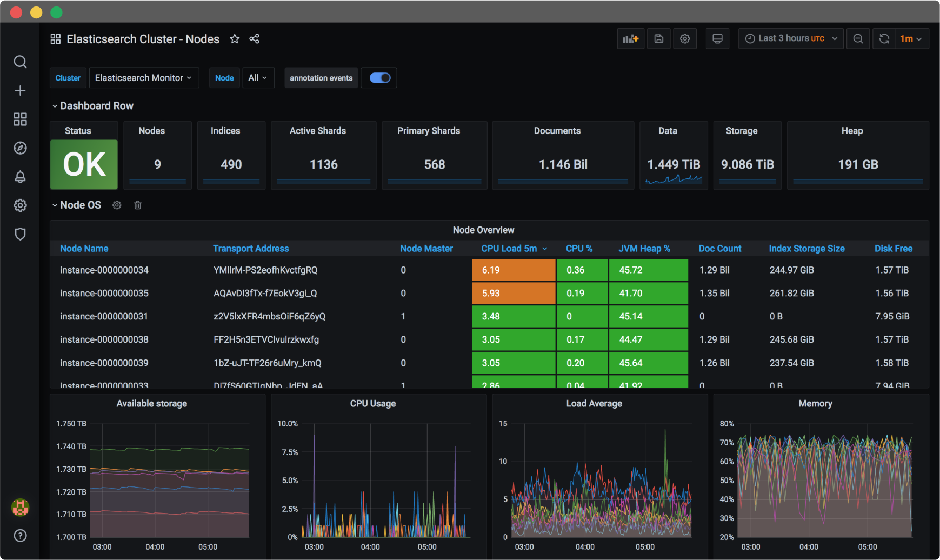The image size is (940, 560).
Task: Click the orange 5.93 CPU load cell
Action: point(514,294)
